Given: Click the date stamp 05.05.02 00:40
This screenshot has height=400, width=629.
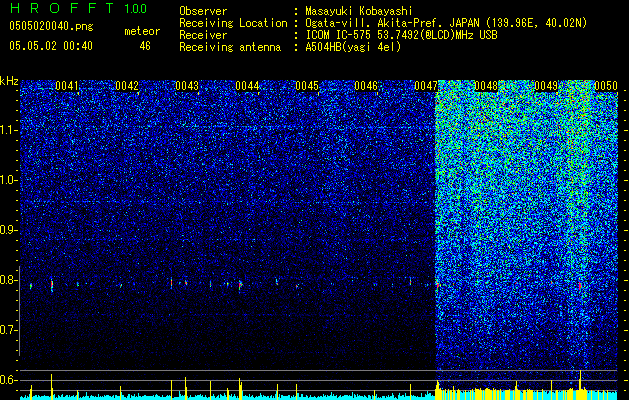Looking at the screenshot, I should click(x=51, y=46).
